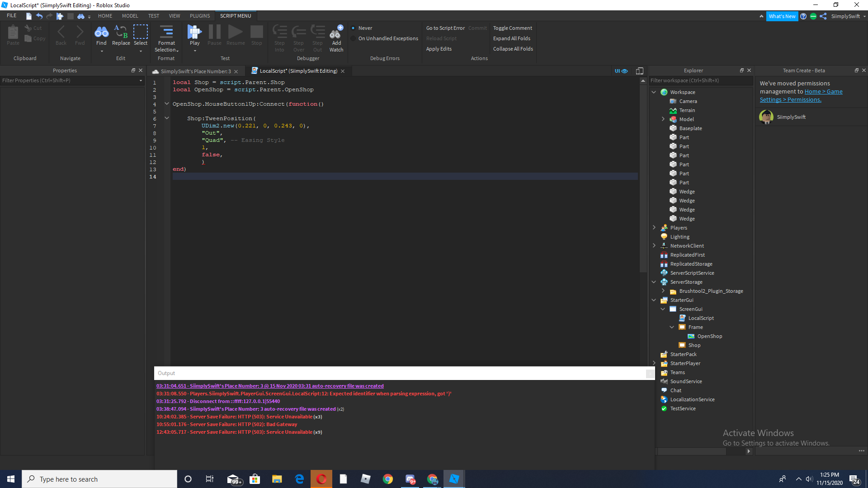Click the Find binoculars icon
868x488 pixels.
[101, 33]
